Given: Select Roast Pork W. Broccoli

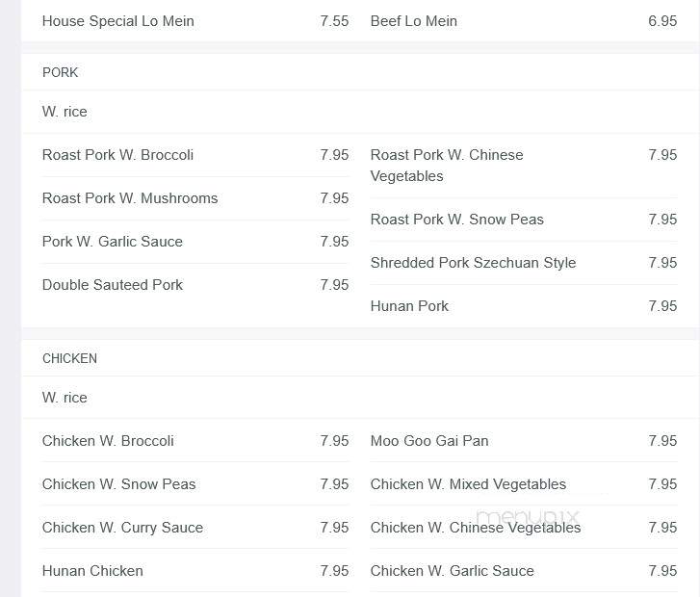Looking at the screenshot, I should 117,155.
